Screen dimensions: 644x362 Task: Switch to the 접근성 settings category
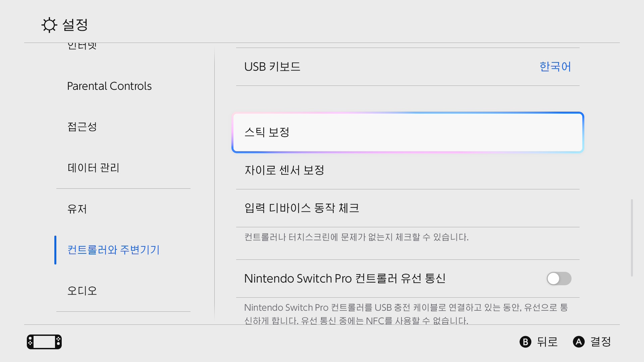[x=82, y=127]
